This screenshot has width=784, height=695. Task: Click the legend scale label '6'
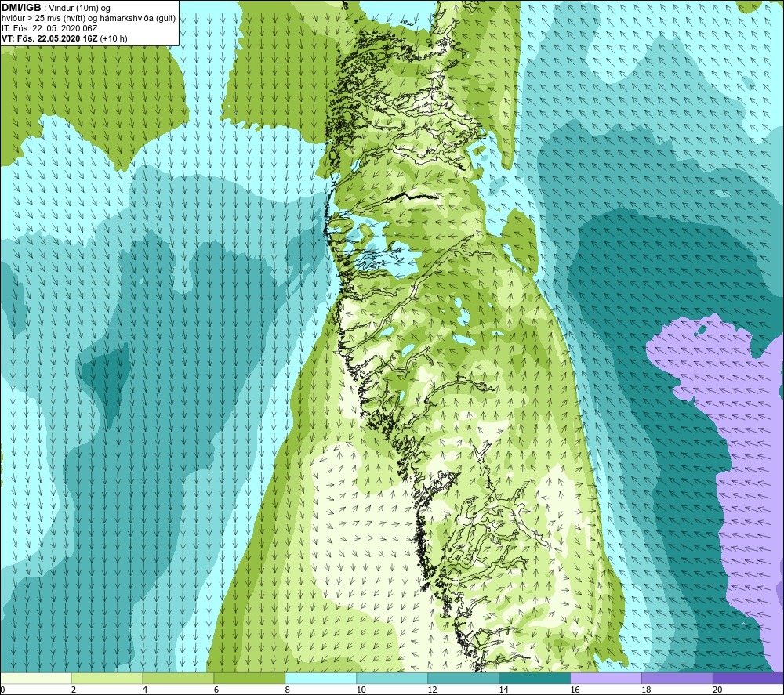[x=216, y=690]
